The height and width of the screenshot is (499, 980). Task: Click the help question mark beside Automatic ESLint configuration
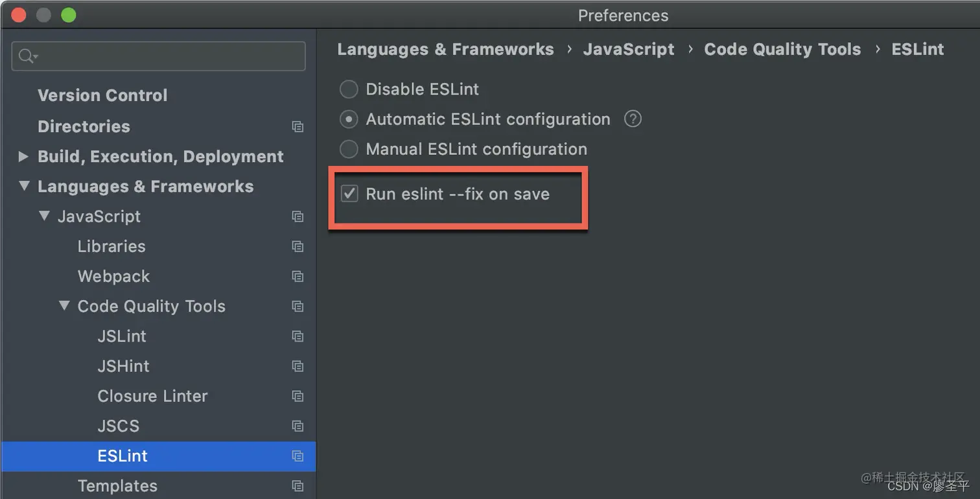tap(633, 119)
